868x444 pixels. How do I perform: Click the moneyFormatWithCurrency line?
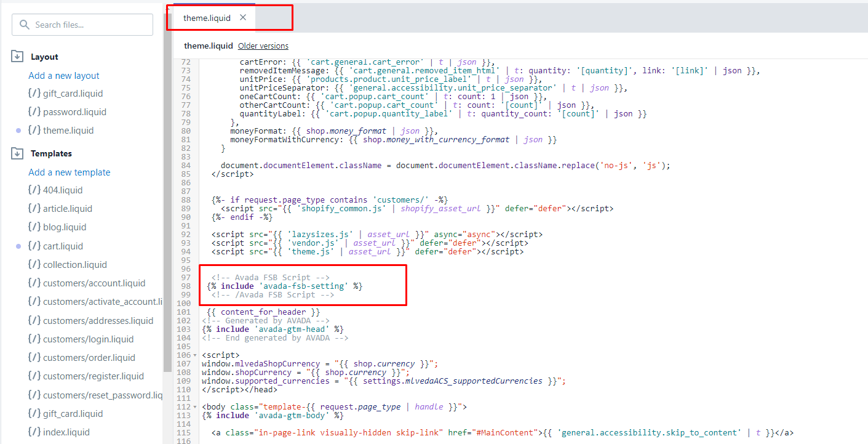pos(394,140)
